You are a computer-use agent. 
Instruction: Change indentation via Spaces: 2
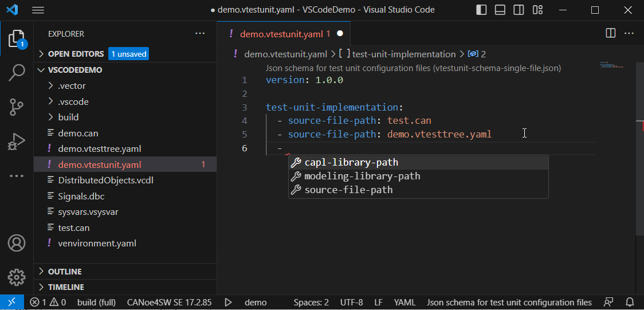click(x=311, y=302)
